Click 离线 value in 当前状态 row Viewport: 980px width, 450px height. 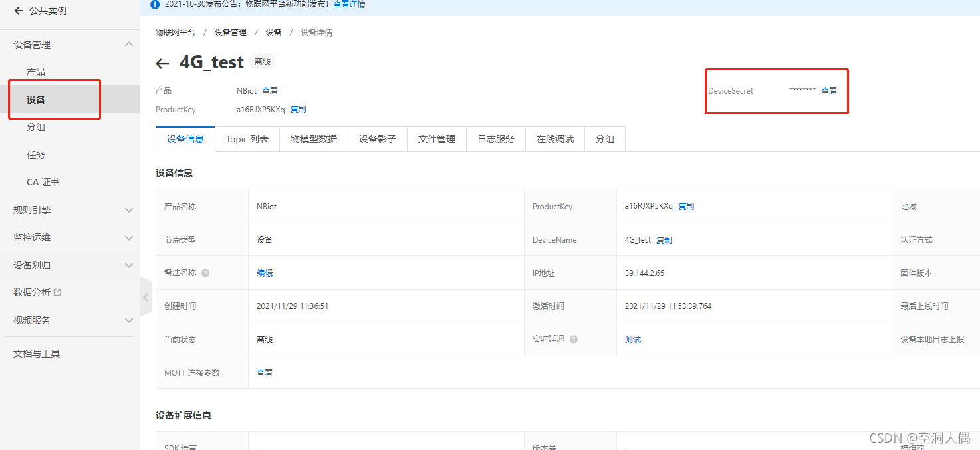265,340
